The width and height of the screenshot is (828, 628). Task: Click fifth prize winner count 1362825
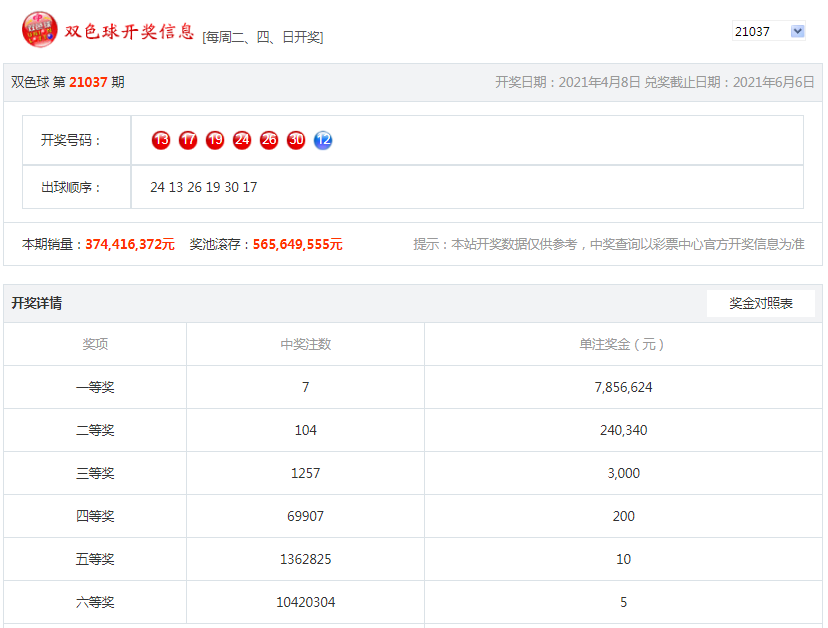tap(306, 559)
